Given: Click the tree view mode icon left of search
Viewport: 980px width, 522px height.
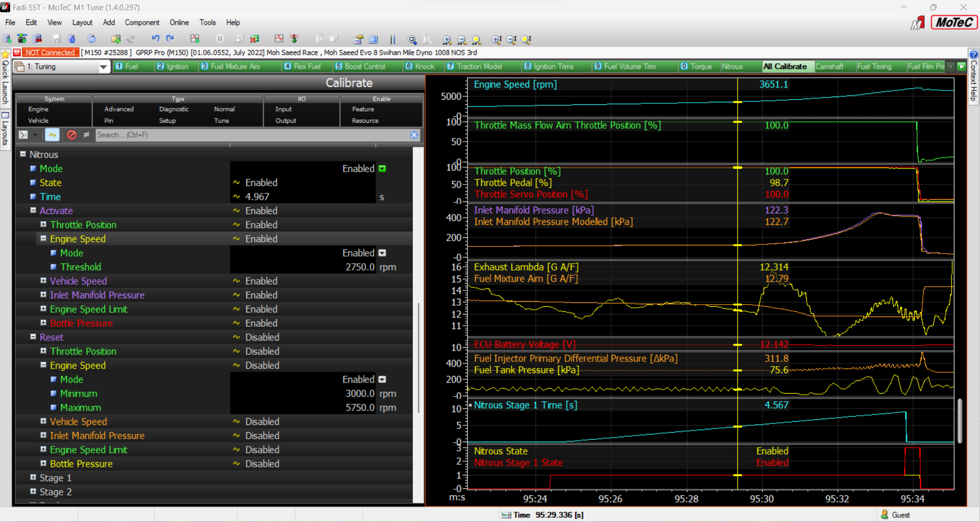Looking at the screenshot, I should coord(24,135).
